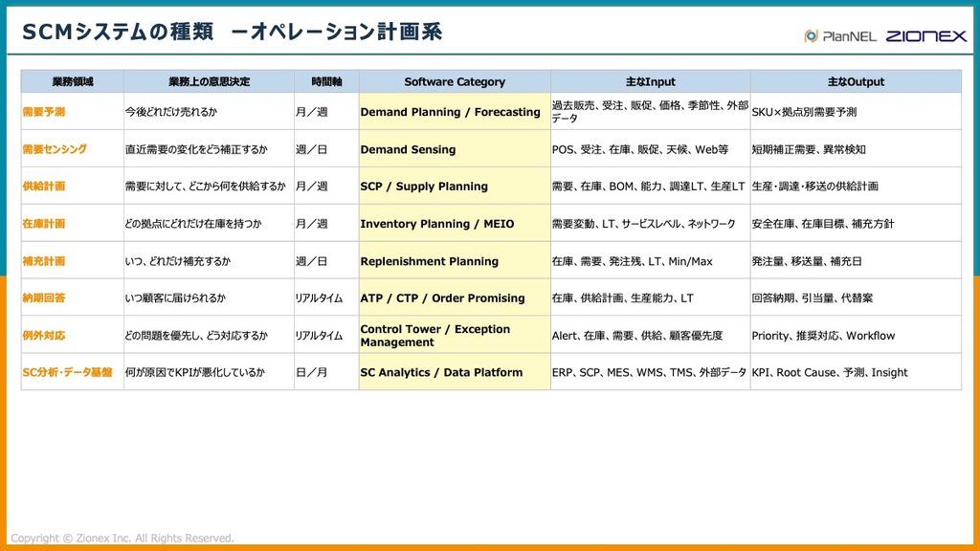Click 'Priority、推奨対応、Workflow' output cell

coord(856,336)
